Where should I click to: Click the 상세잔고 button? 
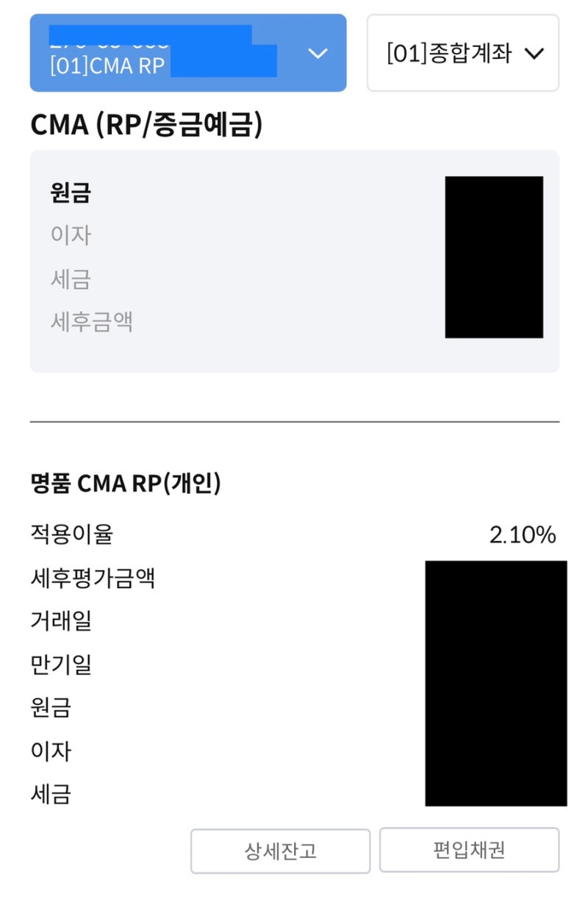(x=281, y=850)
